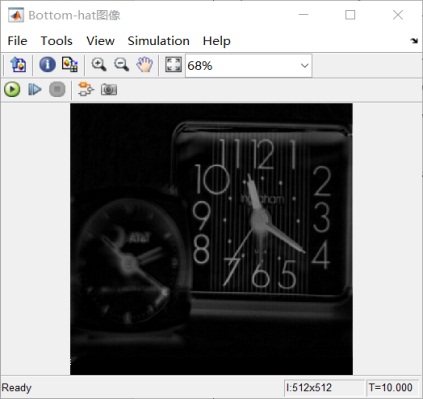Click the Bottom-hat clock image display
The height and width of the screenshot is (399, 423).
[x=211, y=239]
